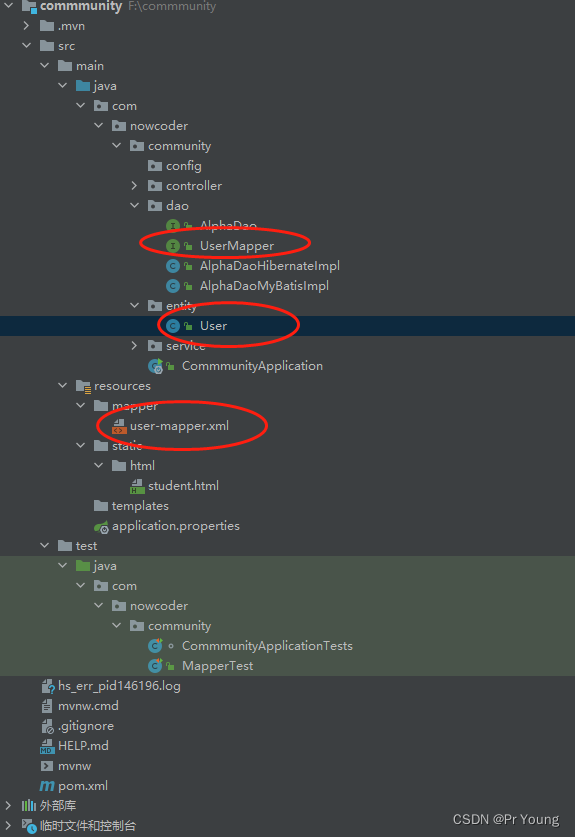Collapse the dao package
This screenshot has width=575, height=837.
134,206
